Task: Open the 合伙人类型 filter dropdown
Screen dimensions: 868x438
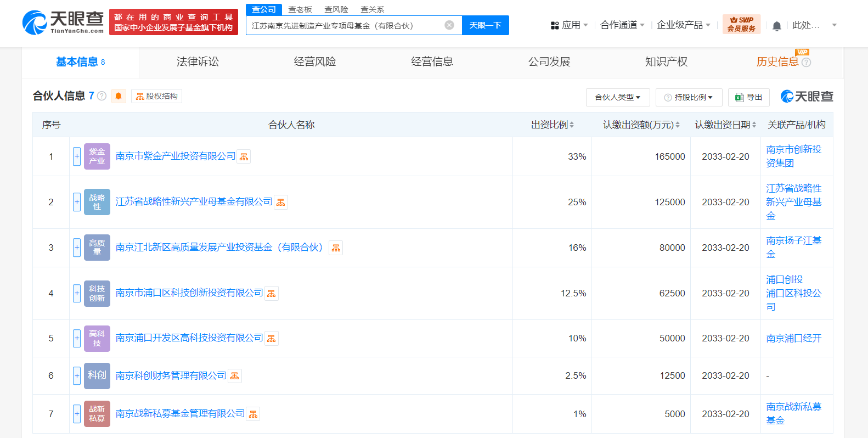Action: (618, 97)
